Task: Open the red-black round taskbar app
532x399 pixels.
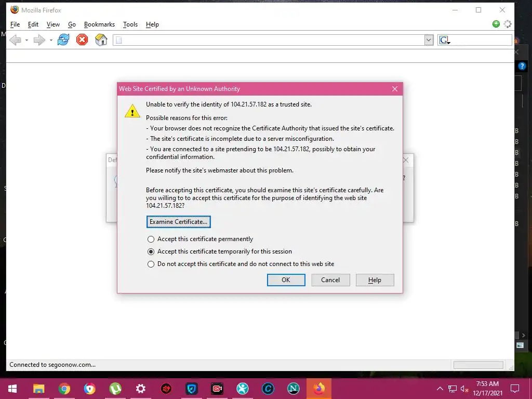Action: (x=166, y=389)
